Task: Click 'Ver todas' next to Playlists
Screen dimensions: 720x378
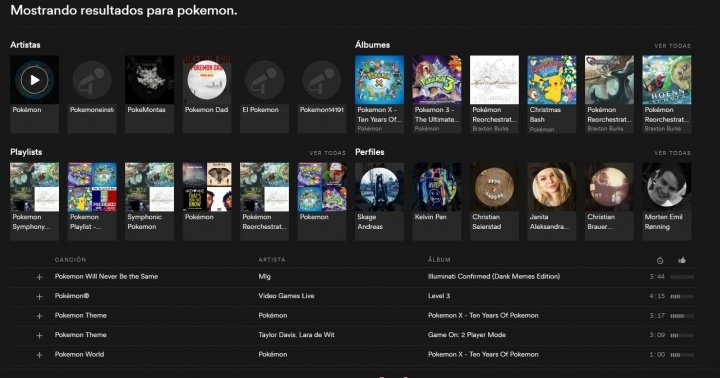Action: [327, 153]
